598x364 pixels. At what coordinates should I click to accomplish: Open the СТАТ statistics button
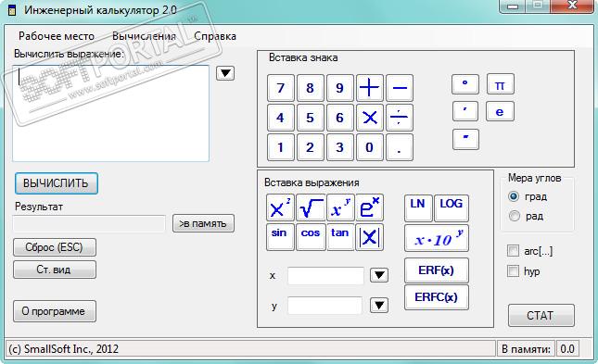(x=541, y=315)
